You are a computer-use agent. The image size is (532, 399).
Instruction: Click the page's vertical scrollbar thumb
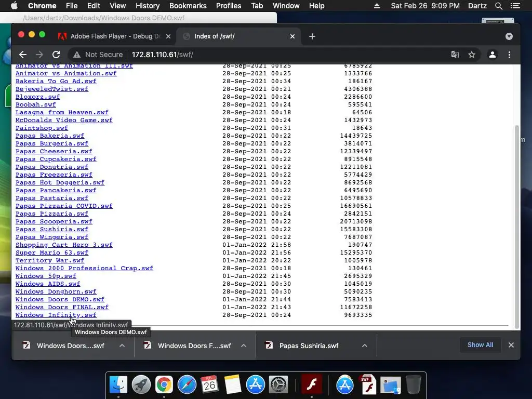[517, 227]
